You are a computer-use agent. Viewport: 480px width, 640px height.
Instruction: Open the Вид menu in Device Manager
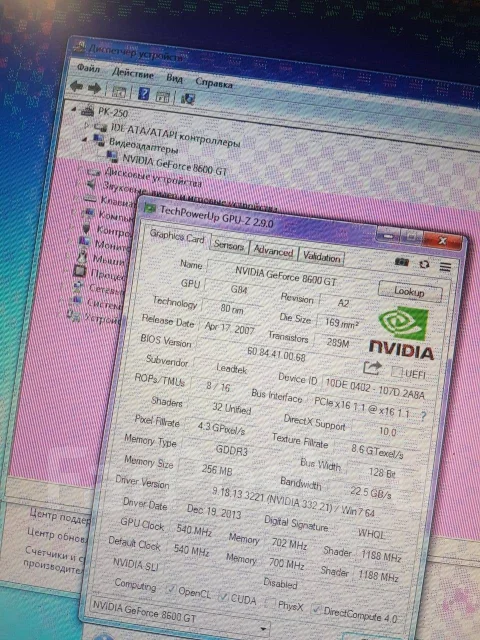point(174,78)
